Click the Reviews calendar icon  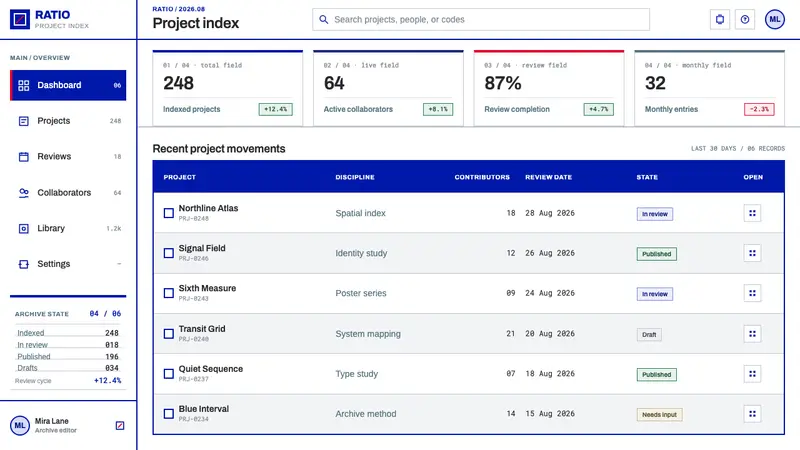point(23,157)
